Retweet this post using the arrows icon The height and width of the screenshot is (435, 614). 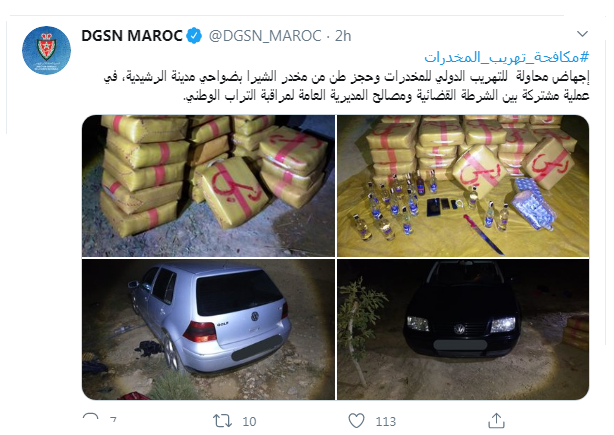pyautogui.click(x=222, y=421)
